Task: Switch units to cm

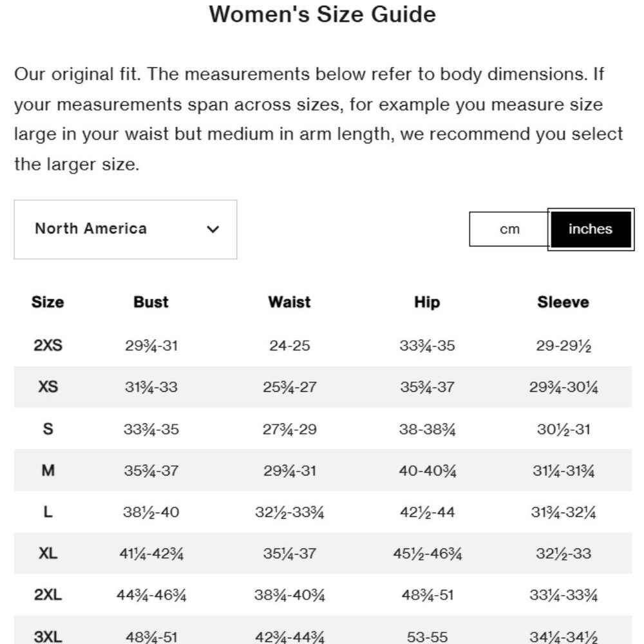Action: (x=509, y=229)
